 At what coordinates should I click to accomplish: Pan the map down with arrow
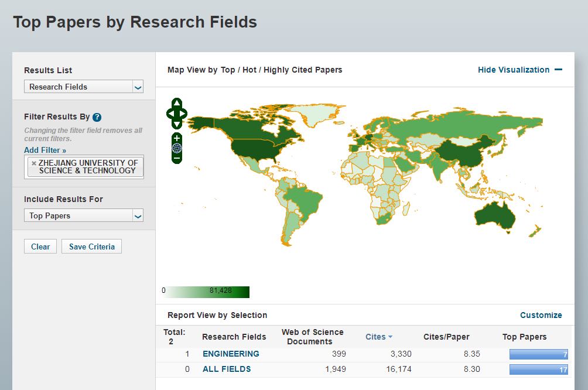click(177, 124)
